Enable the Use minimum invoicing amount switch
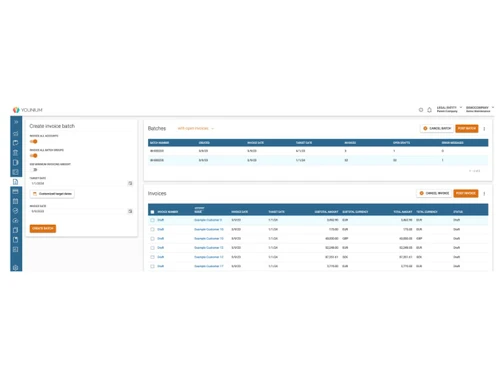Viewport: 500px width, 375px height. (x=34, y=170)
